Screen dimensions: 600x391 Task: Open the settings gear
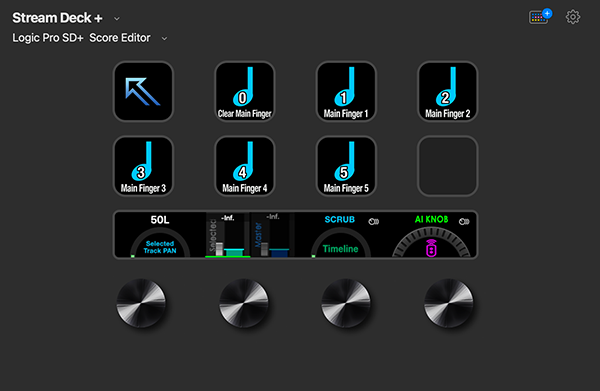click(x=573, y=17)
